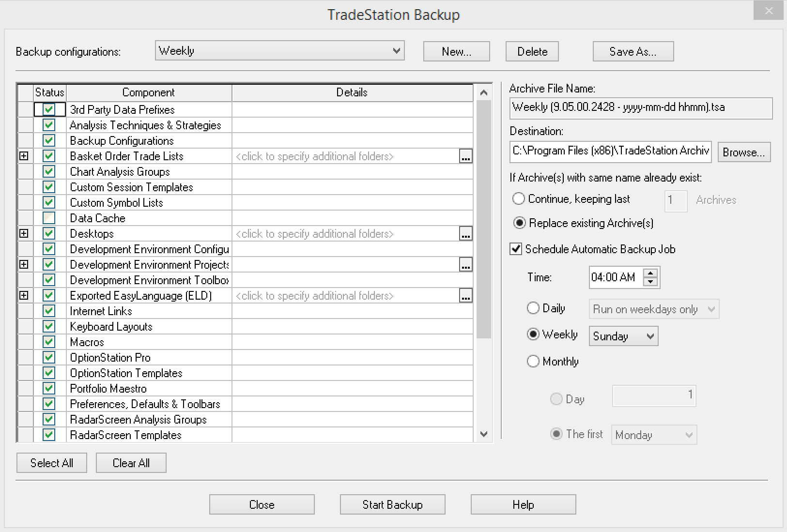Open browse button for Development Environment Projects
Image resolution: width=787 pixels, height=532 pixels.
tap(465, 265)
